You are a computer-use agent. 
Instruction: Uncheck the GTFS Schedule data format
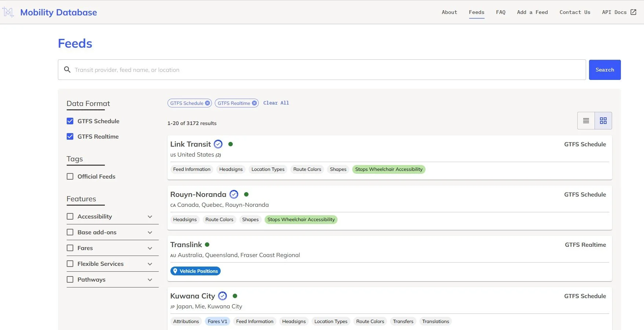(x=70, y=121)
